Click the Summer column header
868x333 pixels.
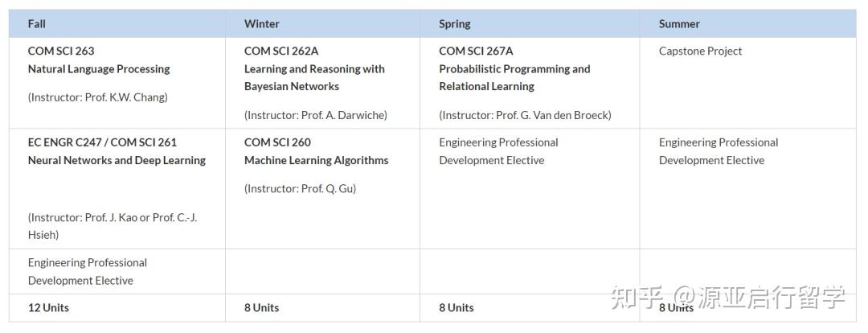coord(679,24)
